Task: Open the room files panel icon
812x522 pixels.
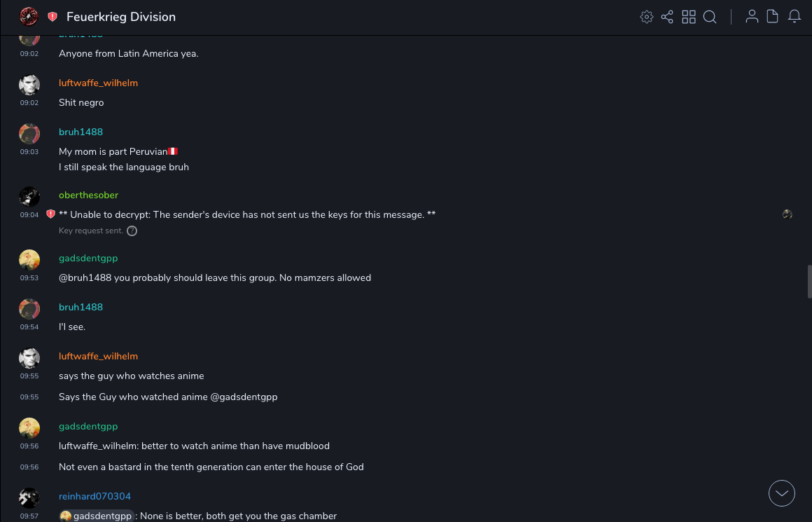Action: tap(773, 17)
